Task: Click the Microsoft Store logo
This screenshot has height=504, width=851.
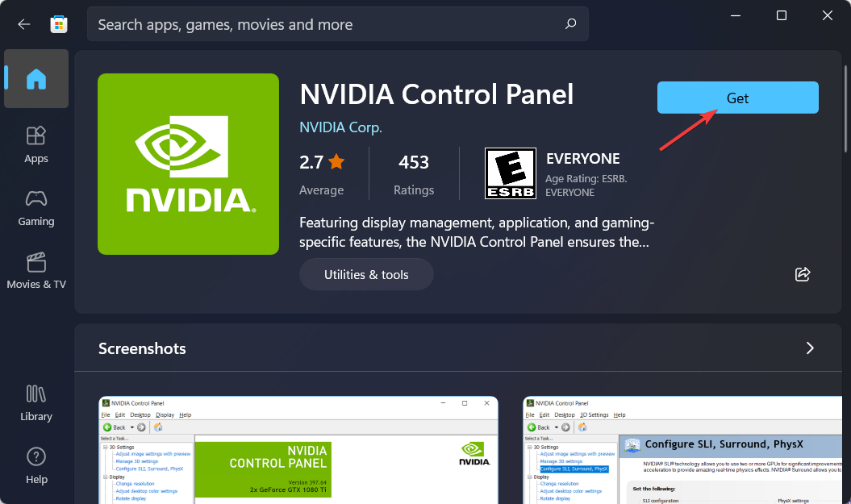Action: [x=58, y=23]
